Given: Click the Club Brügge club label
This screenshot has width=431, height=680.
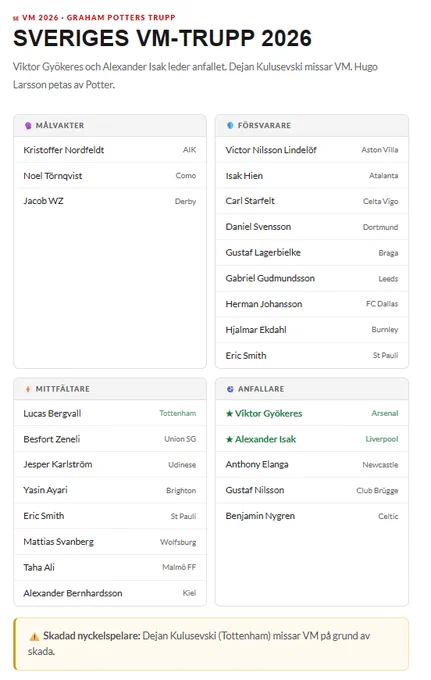Looking at the screenshot, I should (x=377, y=490).
